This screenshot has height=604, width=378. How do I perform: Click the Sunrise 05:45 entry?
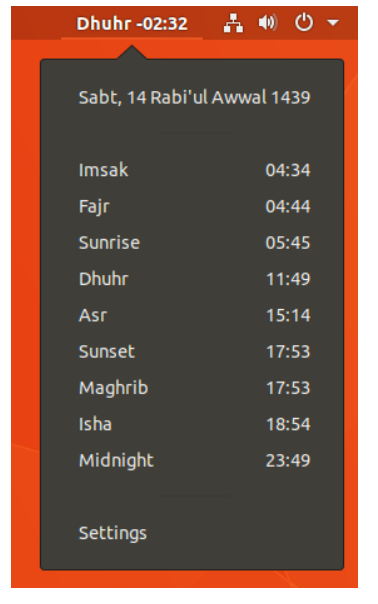[192, 243]
